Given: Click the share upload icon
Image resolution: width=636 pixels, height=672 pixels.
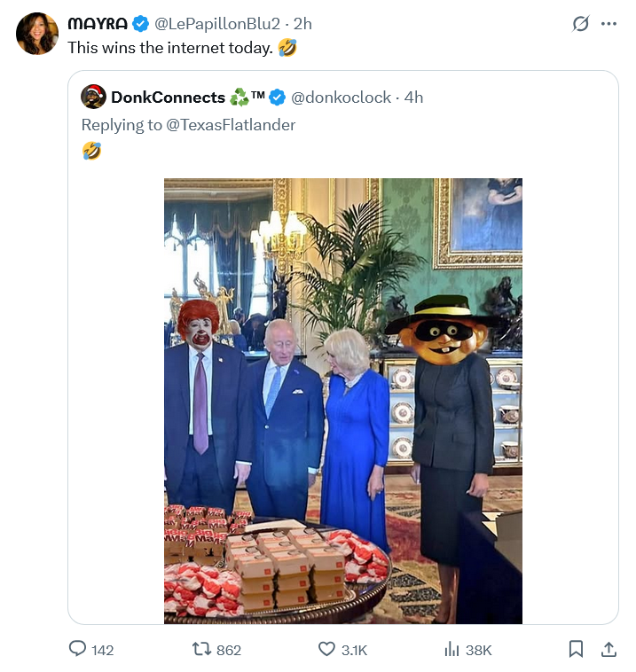Looking at the screenshot, I should [609, 650].
